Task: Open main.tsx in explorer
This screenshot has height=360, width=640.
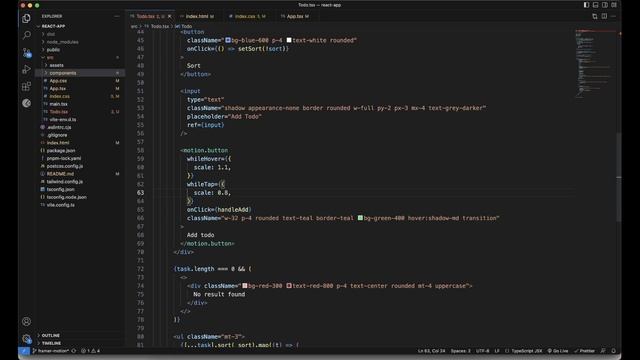Action: [58, 104]
